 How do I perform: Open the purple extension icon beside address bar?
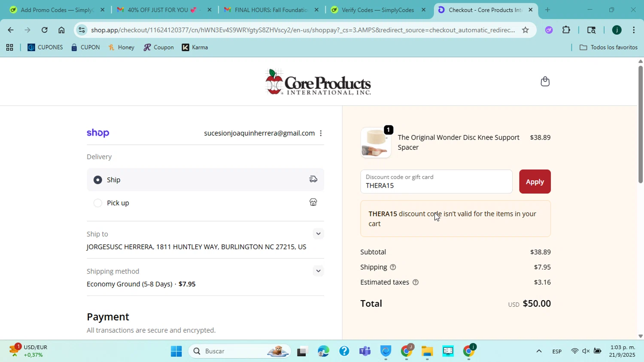click(549, 30)
